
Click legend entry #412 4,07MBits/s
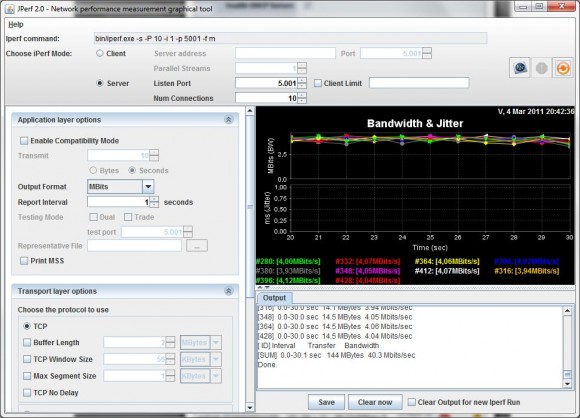point(447,271)
